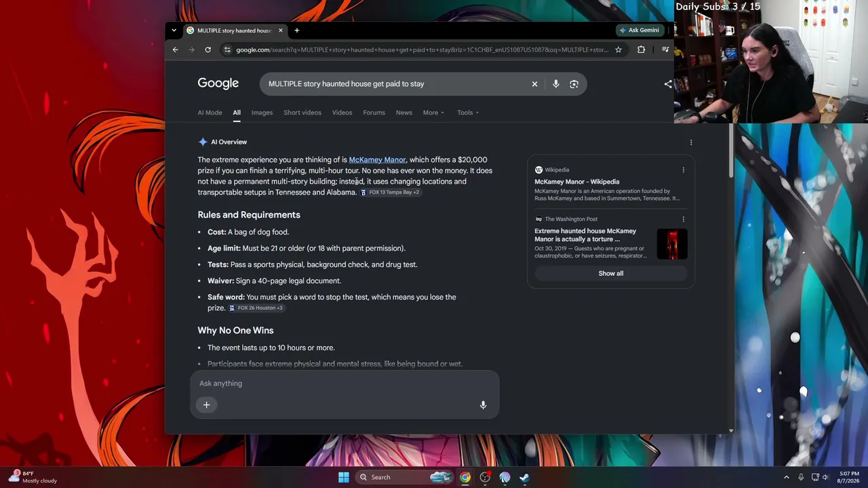Viewport: 868px width, 488px height.
Task: Open the weather widget showing Mostly cloudy
Action: (x=33, y=477)
